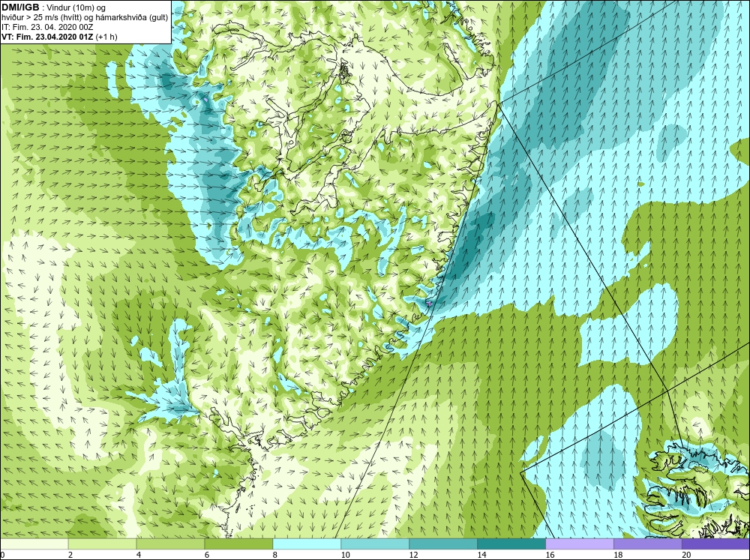Click the 16–18 m/s light purple legend swatch
This screenshot has width=750, height=560.
580,544
